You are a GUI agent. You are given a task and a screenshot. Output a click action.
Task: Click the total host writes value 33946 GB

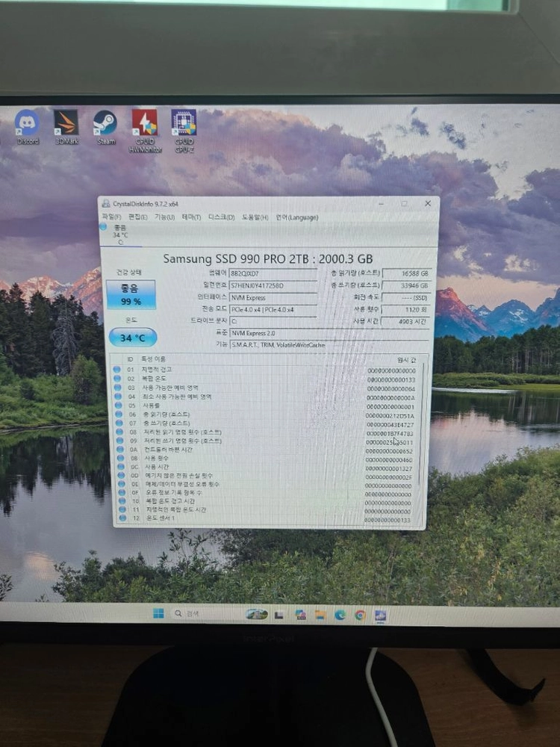coord(407,285)
